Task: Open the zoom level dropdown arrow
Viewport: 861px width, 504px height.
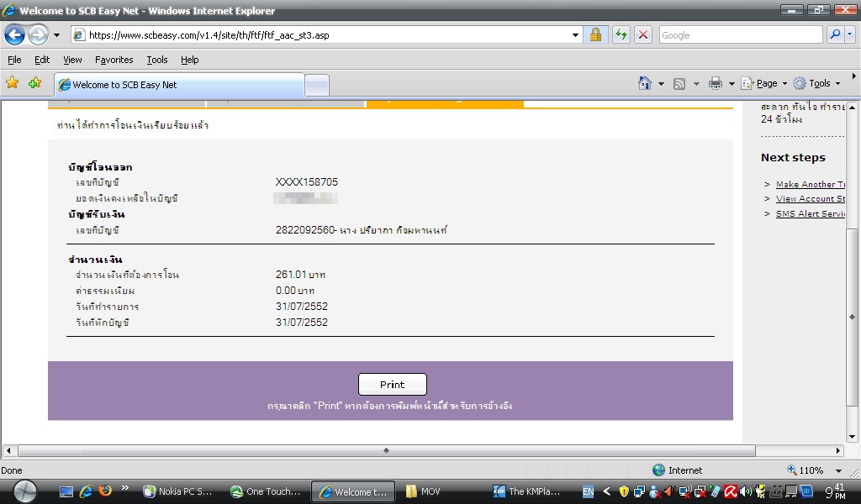Action: pos(838,470)
